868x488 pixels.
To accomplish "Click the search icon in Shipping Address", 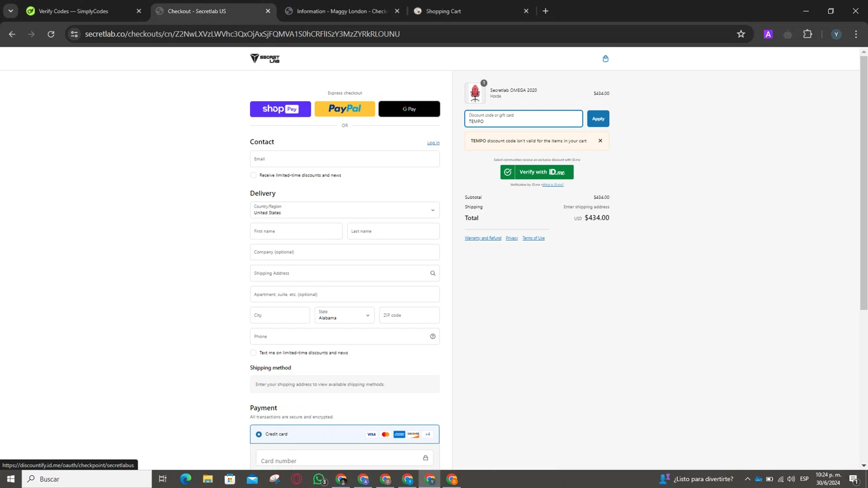I will click(433, 273).
